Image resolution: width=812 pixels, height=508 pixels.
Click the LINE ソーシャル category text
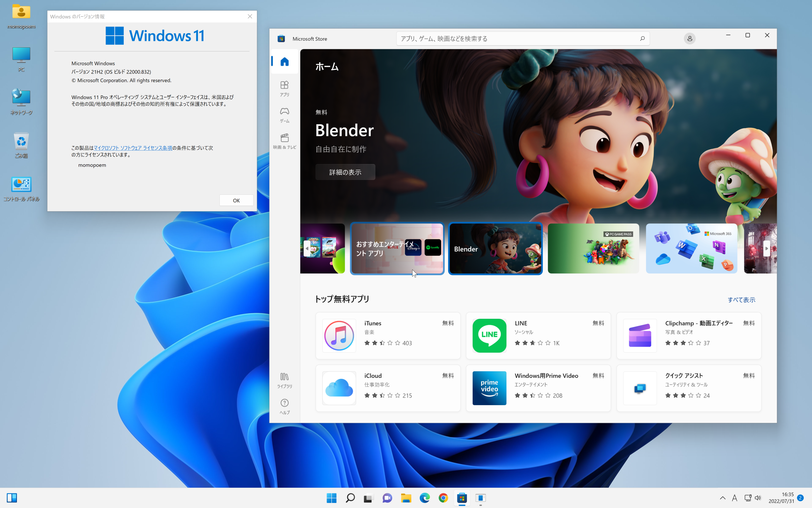tap(524, 332)
